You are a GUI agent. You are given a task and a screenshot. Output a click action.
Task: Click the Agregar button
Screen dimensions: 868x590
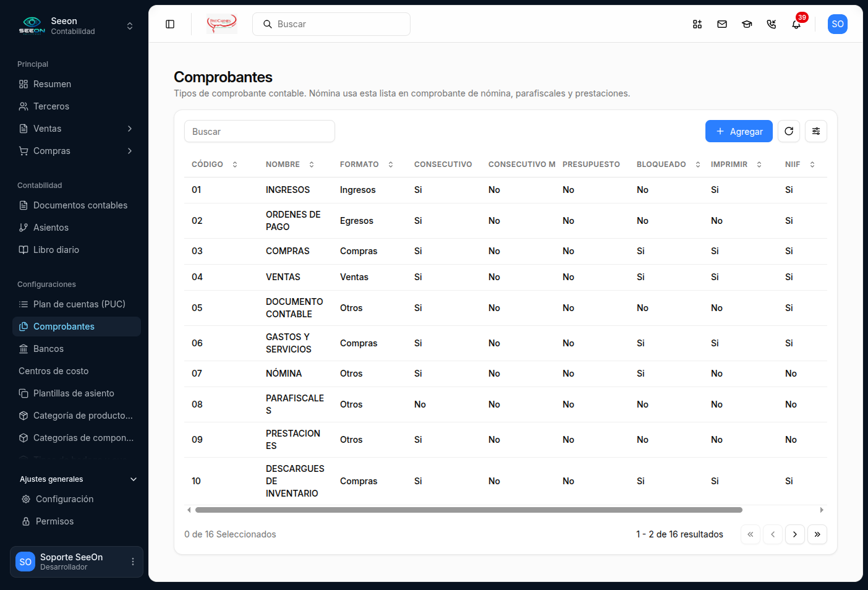coord(739,131)
